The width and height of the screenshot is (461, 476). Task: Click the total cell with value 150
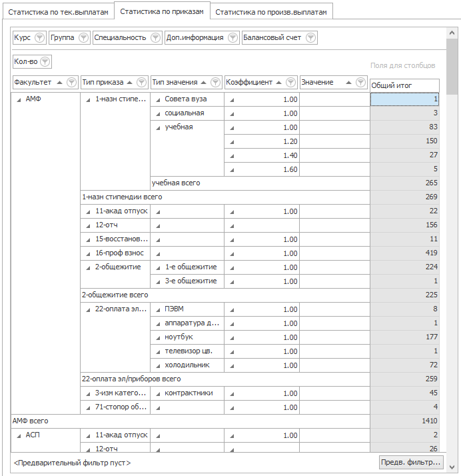point(404,141)
